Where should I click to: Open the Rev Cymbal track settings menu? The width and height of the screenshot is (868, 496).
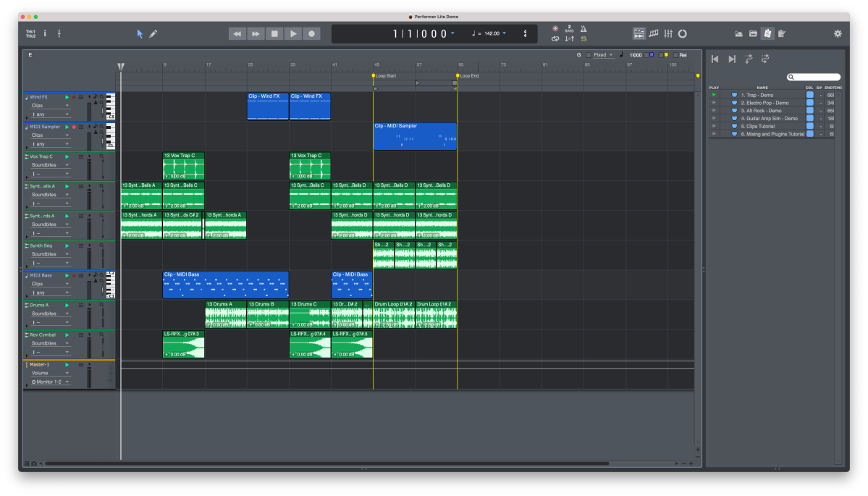click(81, 335)
